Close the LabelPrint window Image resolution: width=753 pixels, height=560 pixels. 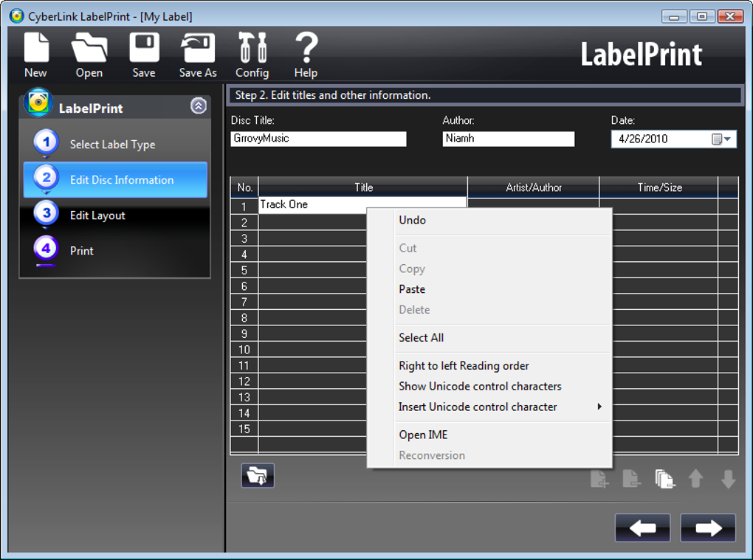730,17
